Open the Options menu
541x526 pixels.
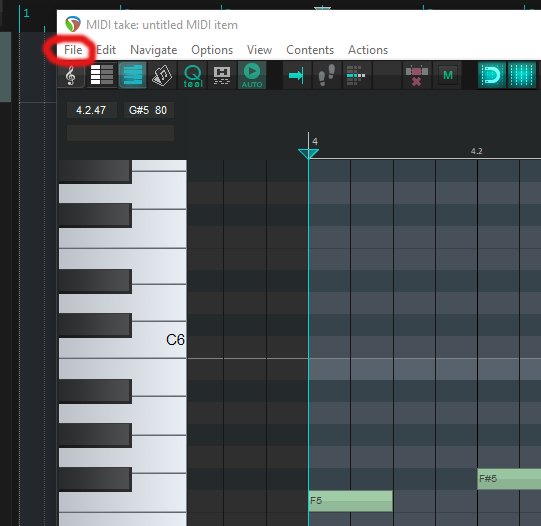click(x=212, y=50)
